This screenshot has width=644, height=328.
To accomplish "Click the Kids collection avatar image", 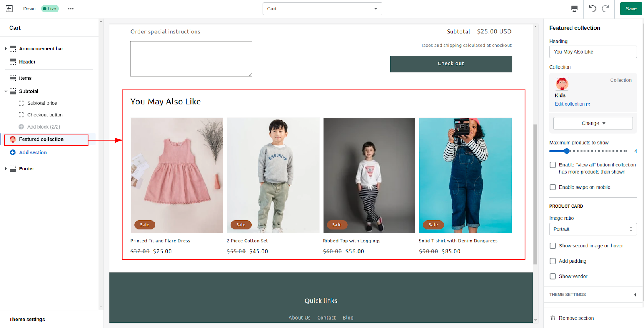I will 562,84.
